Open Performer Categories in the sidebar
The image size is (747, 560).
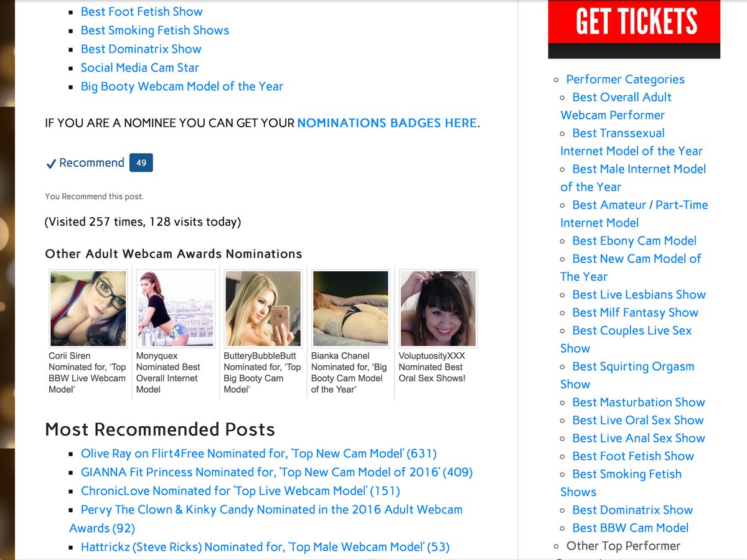(625, 79)
